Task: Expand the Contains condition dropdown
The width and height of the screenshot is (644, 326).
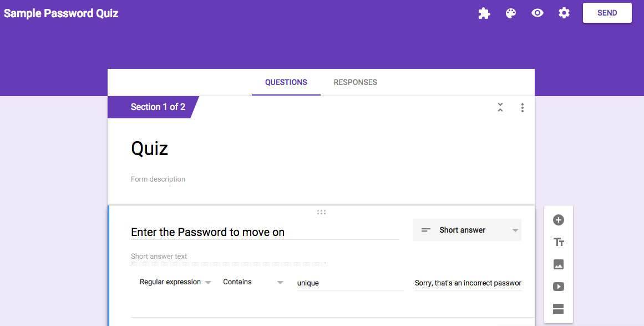Action: click(x=253, y=282)
